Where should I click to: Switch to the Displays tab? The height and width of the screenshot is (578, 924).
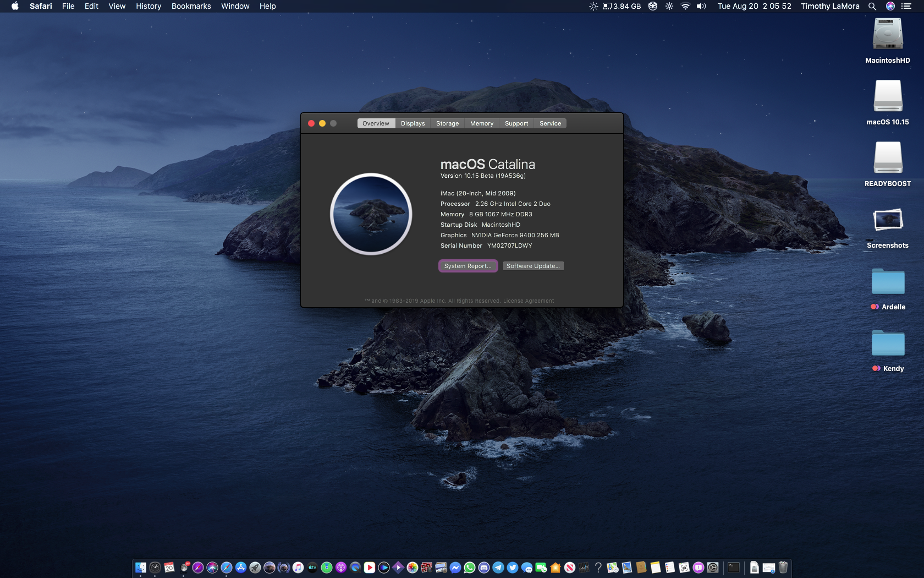[x=413, y=123]
